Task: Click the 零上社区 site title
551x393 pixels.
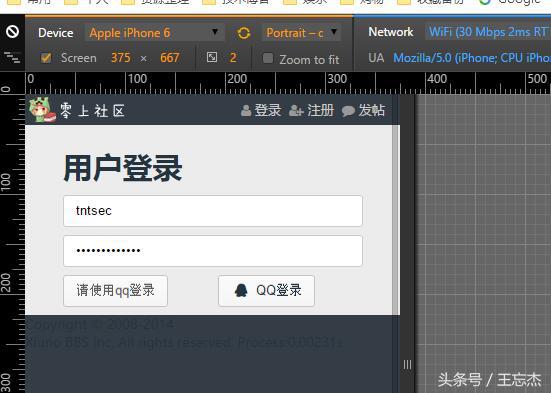Action: pos(92,111)
